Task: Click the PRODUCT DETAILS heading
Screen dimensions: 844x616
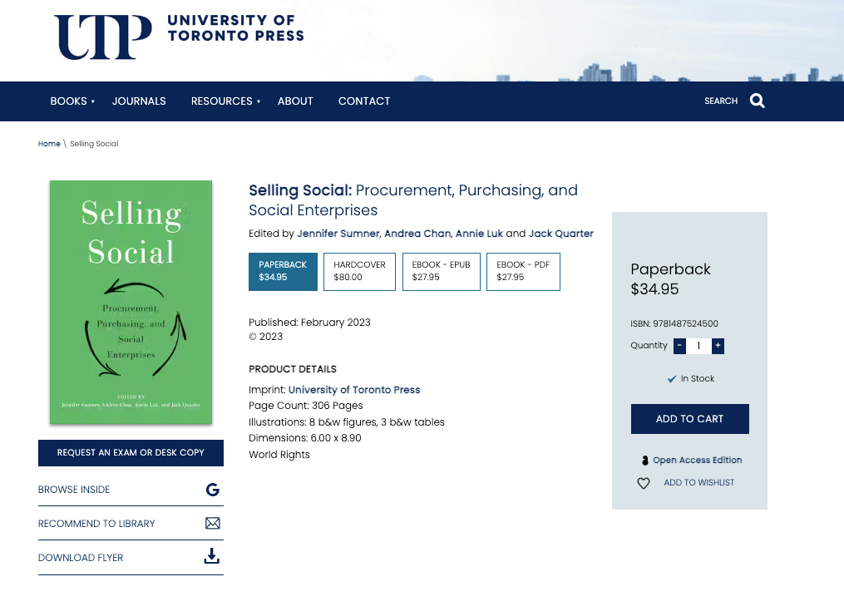Action: (292, 369)
